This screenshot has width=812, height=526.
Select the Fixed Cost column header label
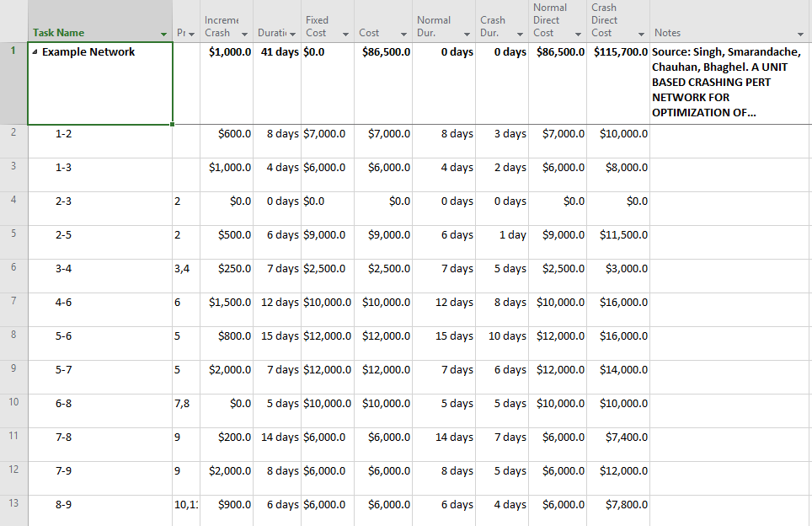[317, 26]
